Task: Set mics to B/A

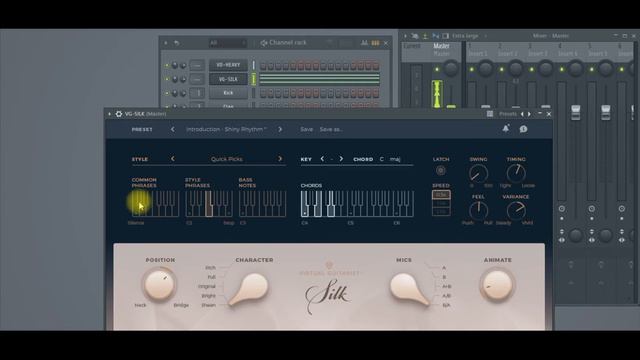Action: tap(447, 305)
